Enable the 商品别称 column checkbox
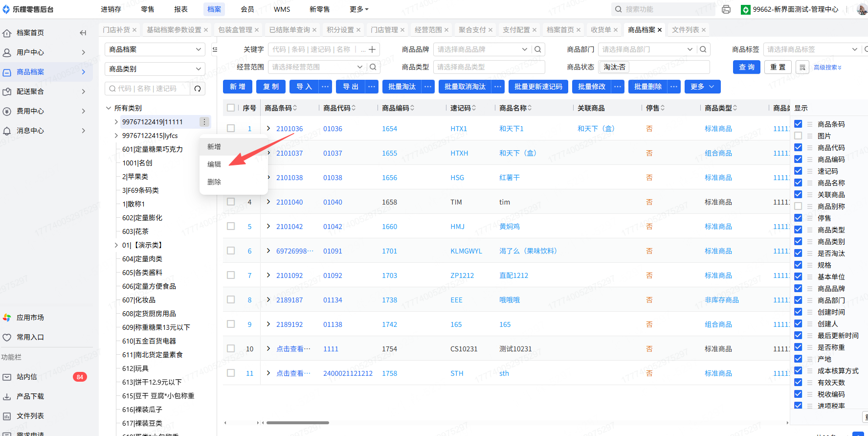This screenshot has width=868, height=436. [x=798, y=206]
